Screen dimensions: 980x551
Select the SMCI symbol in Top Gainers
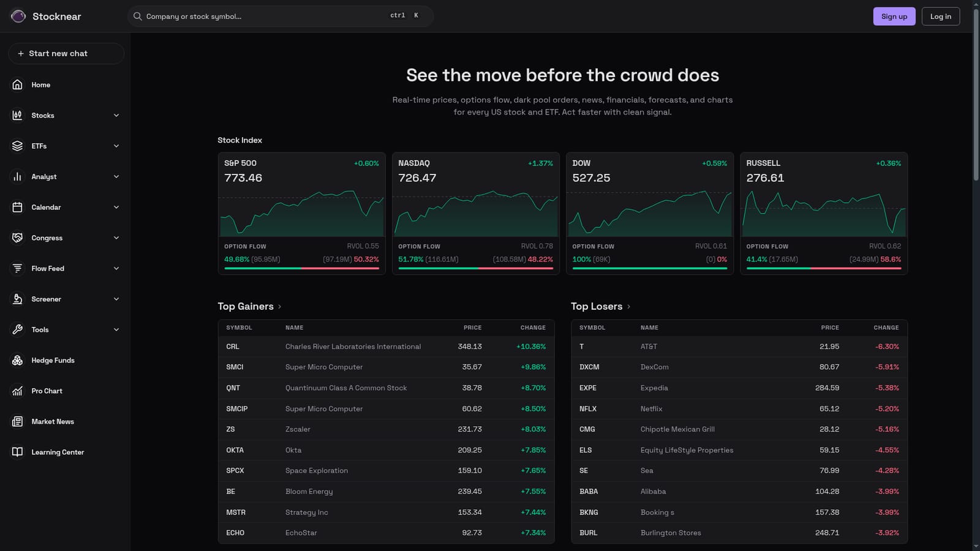point(235,367)
